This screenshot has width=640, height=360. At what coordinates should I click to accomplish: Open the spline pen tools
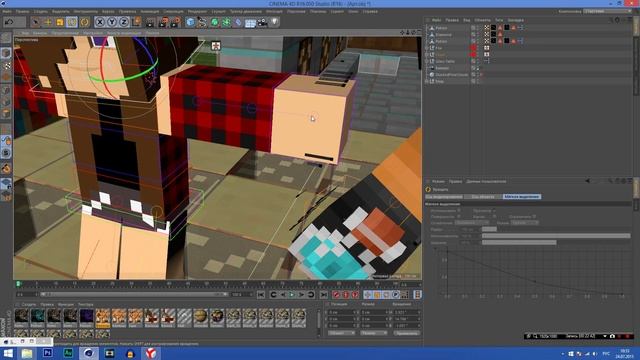[x=202, y=22]
